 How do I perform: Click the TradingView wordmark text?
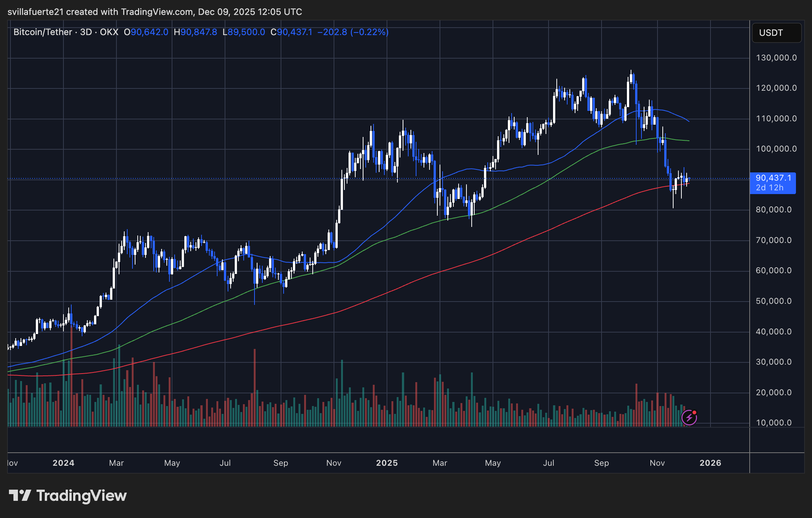pos(81,496)
